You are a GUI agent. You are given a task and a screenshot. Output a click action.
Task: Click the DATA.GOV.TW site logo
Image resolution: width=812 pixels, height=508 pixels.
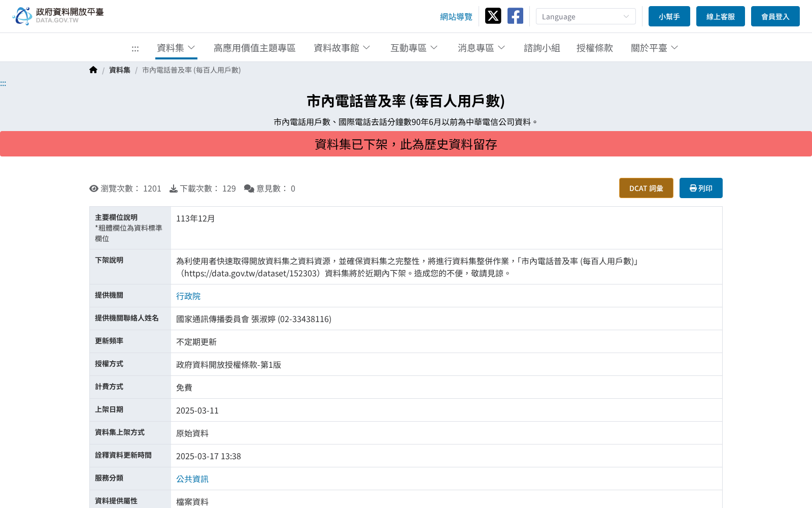[x=58, y=16]
